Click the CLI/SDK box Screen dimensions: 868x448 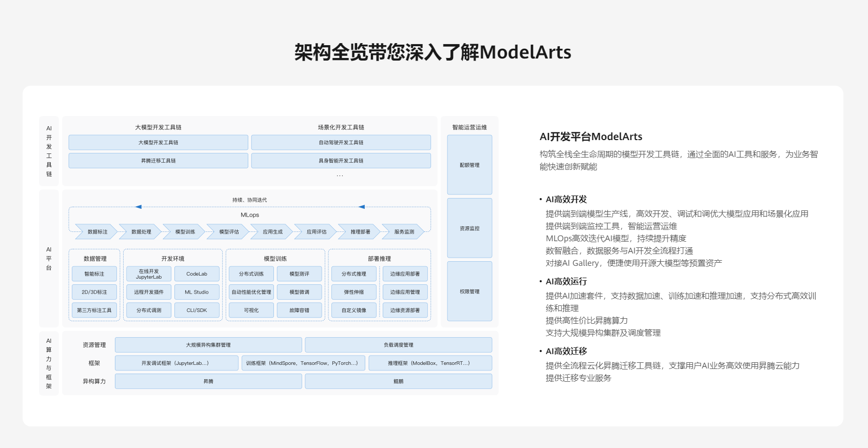click(x=197, y=310)
